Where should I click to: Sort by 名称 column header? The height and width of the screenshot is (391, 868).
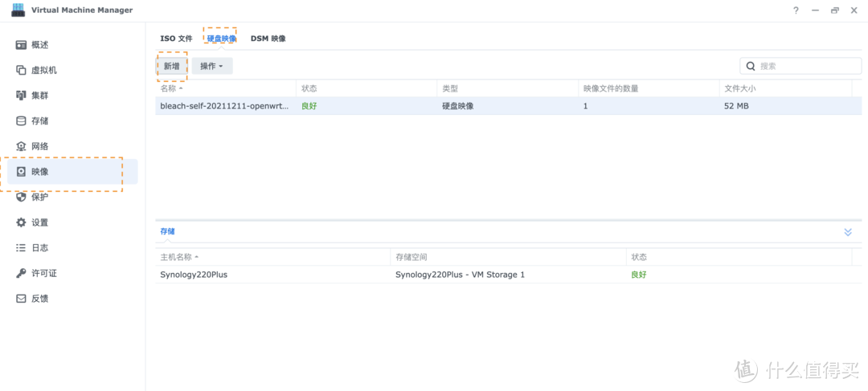(172, 88)
